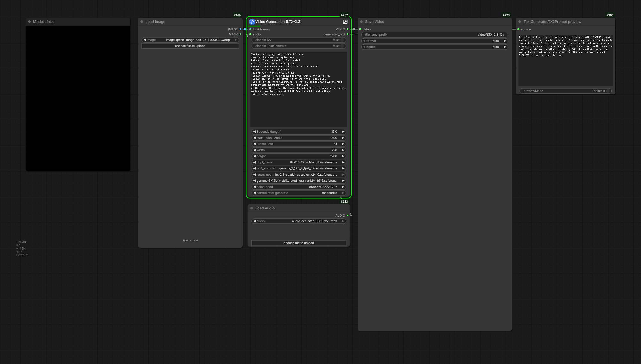Click the First frame input slot
641x364 pixels.
coord(250,29)
